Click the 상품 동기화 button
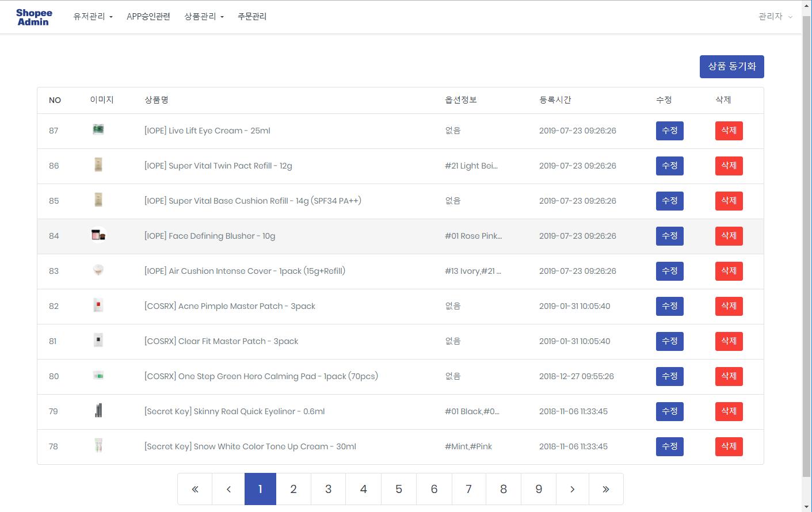 tap(731, 67)
